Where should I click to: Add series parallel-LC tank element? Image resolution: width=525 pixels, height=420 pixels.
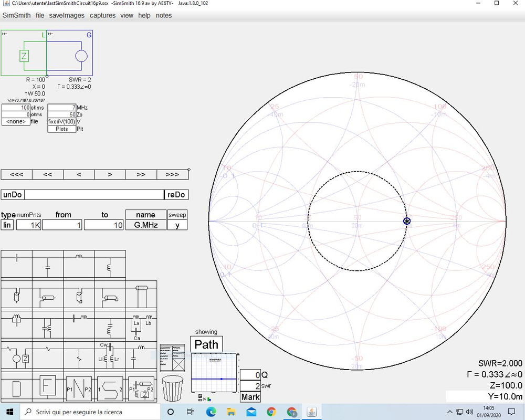pyautogui.click(x=17, y=325)
